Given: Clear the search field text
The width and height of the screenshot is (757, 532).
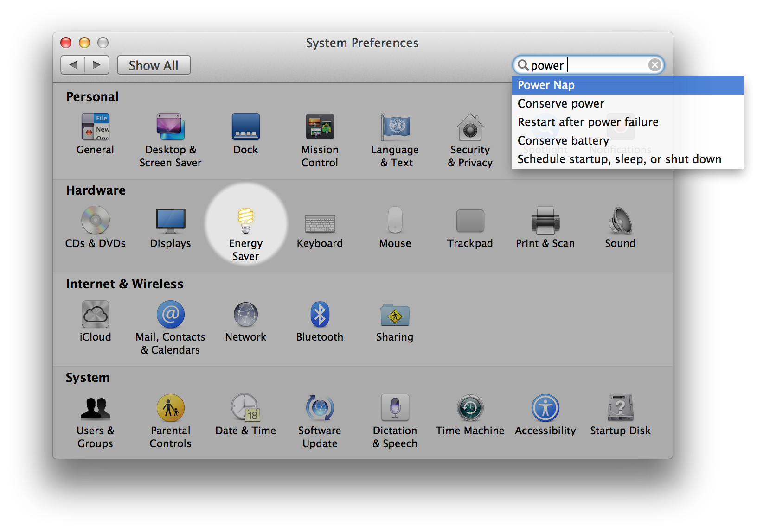Looking at the screenshot, I should tap(654, 65).
